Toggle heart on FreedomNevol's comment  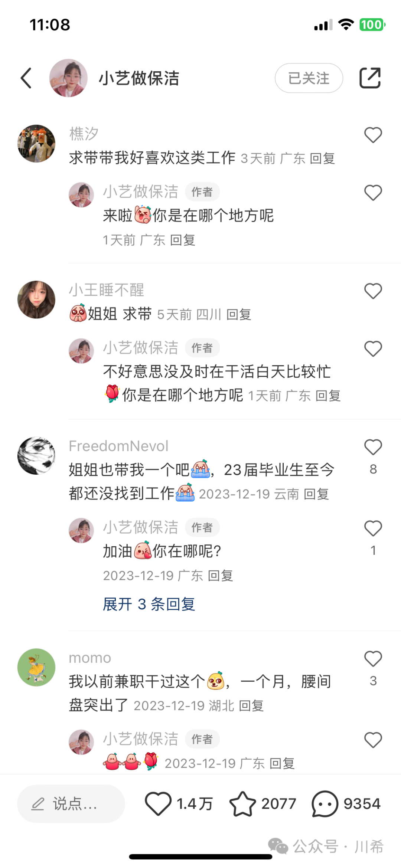point(373,447)
